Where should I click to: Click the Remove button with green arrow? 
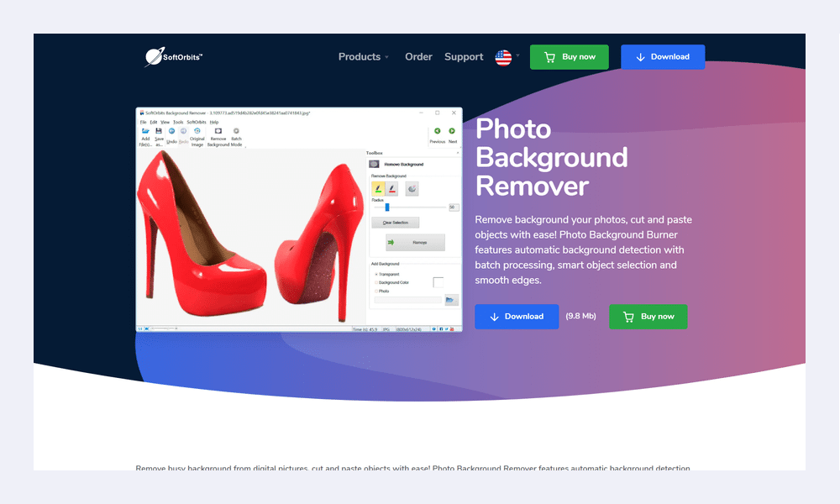[415, 243]
